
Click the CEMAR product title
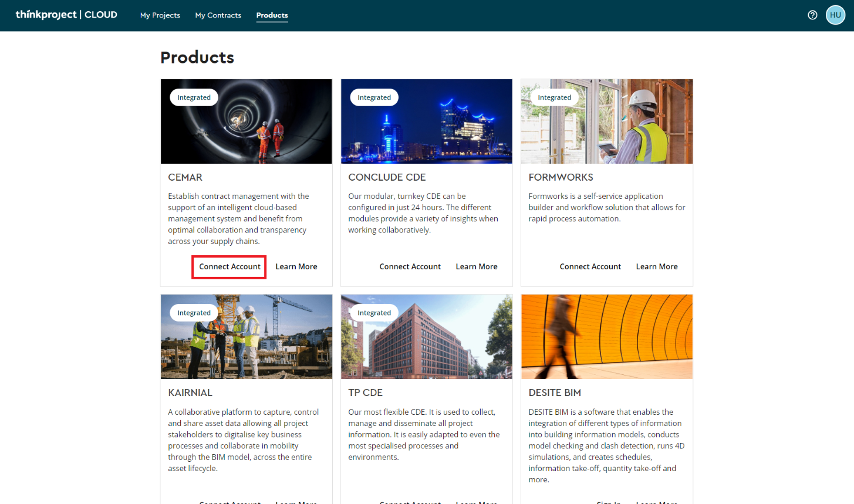pos(185,177)
